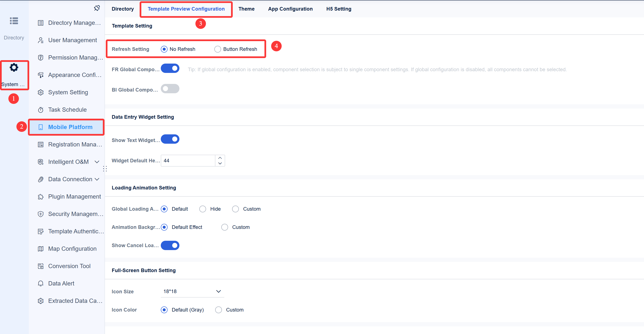Viewport: 644px width, 334px height.
Task: Open the Icon Size dropdown
Action: click(192, 291)
